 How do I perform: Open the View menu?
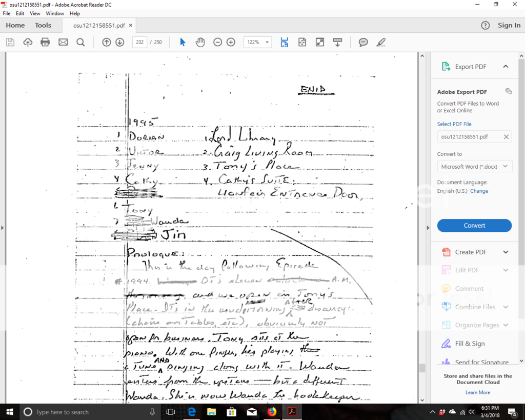click(x=35, y=13)
